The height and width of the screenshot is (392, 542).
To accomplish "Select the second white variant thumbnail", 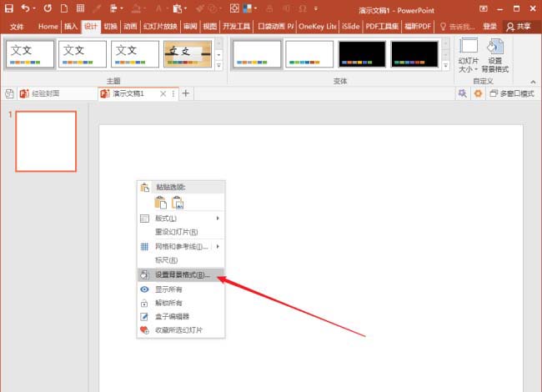I will [309, 53].
